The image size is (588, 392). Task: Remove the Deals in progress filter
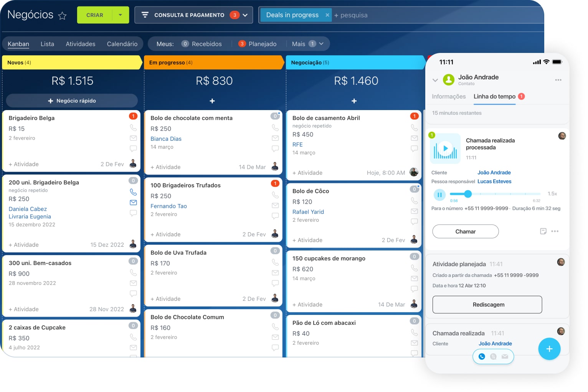click(327, 15)
